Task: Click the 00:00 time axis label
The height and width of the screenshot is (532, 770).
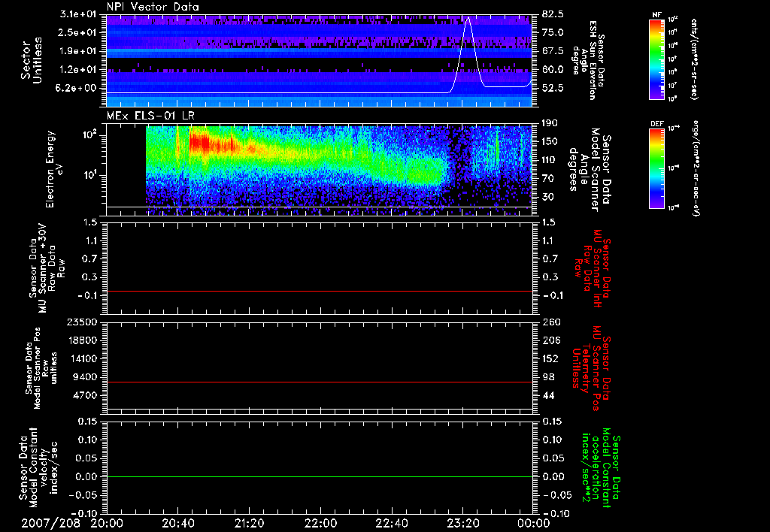Action: click(533, 523)
